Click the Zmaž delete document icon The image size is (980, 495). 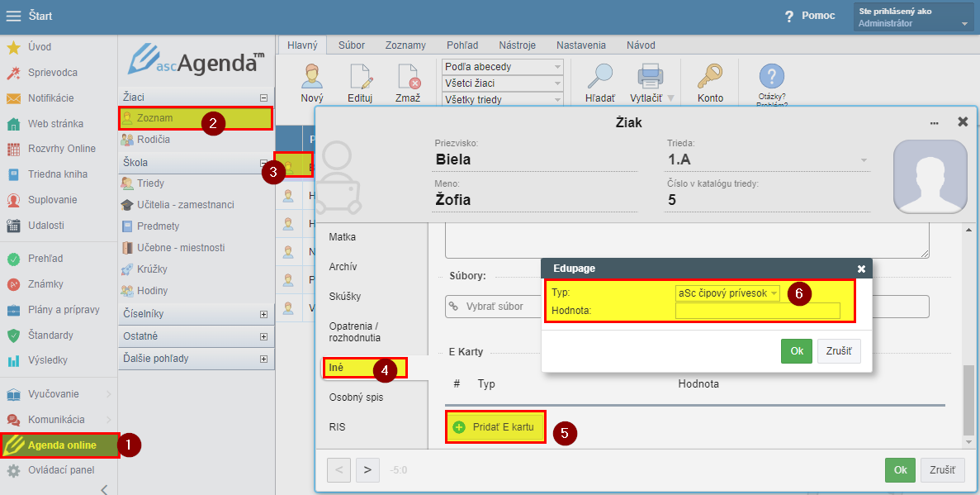pos(408,76)
